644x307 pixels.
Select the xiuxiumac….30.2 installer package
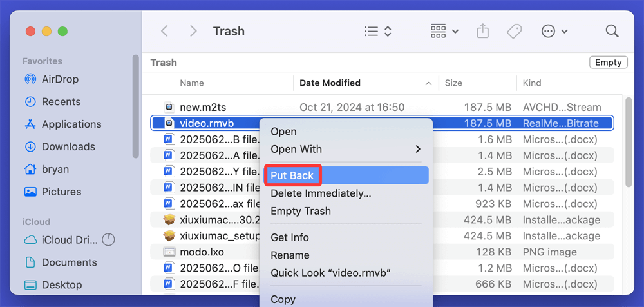pos(382,220)
